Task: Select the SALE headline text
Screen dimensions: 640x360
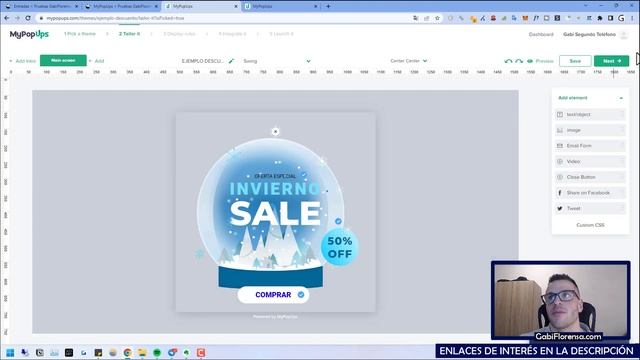Action: coord(275,213)
